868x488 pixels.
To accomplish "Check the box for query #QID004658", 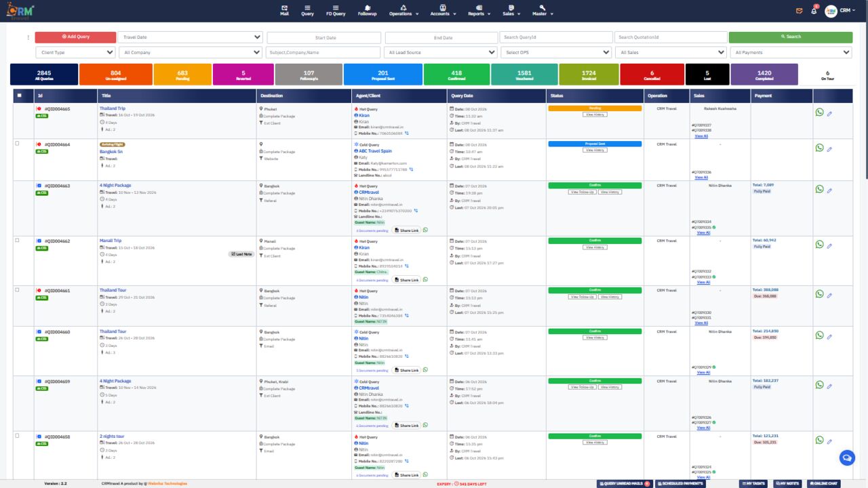I will pos(17,435).
